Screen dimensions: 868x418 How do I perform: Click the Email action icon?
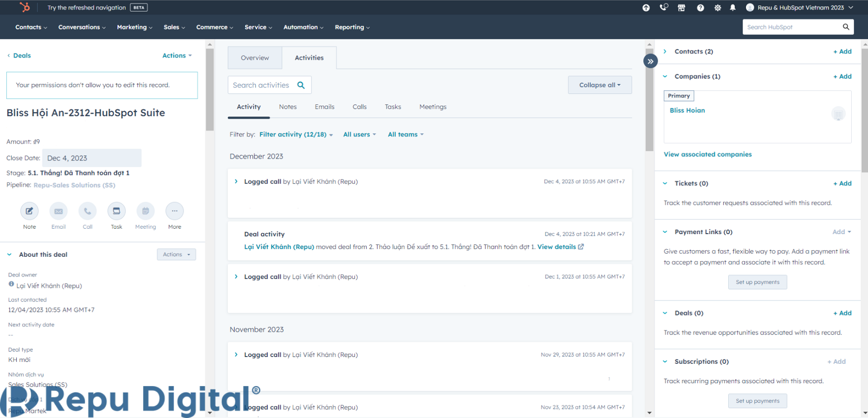(x=59, y=211)
